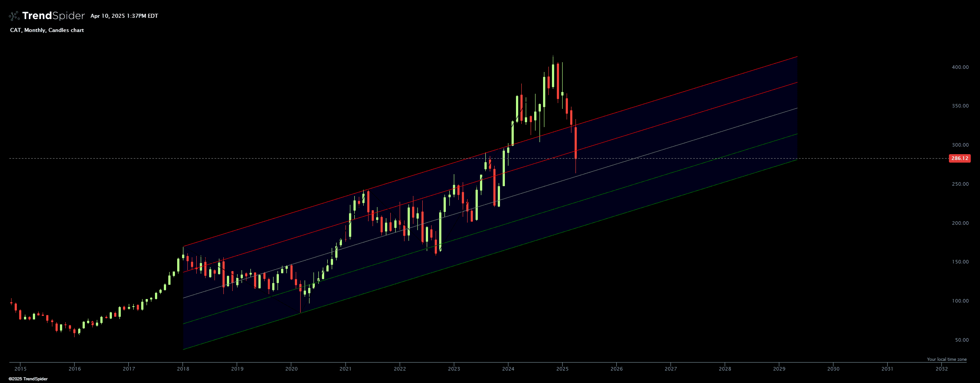Click the 2024 label on time axis
Screen dimensions: 980x383
508,369
